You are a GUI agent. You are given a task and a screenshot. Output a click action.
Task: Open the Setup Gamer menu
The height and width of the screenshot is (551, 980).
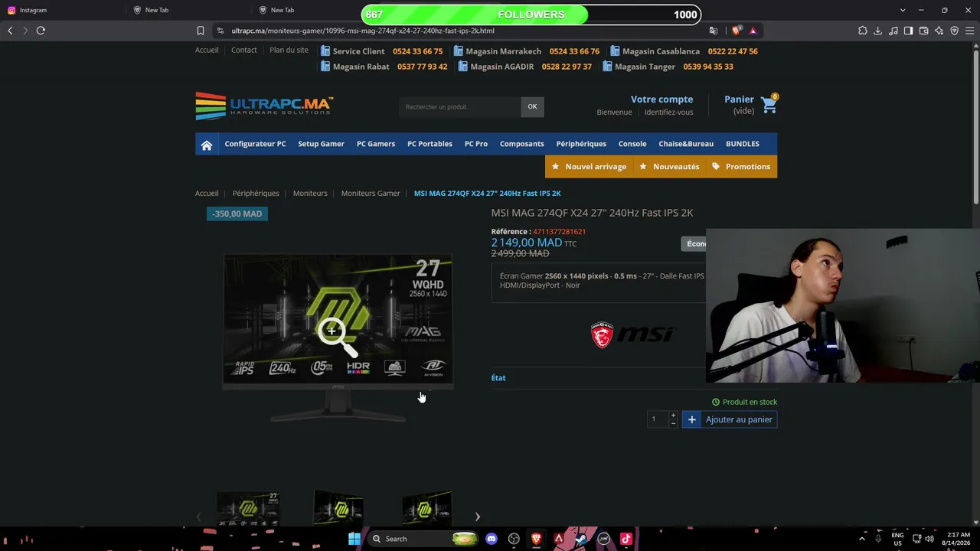click(321, 144)
